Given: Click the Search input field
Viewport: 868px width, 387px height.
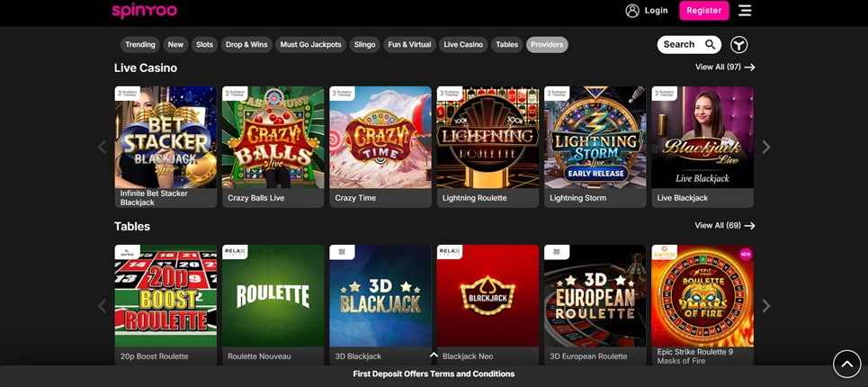Looking at the screenshot, I should pyautogui.click(x=689, y=44).
